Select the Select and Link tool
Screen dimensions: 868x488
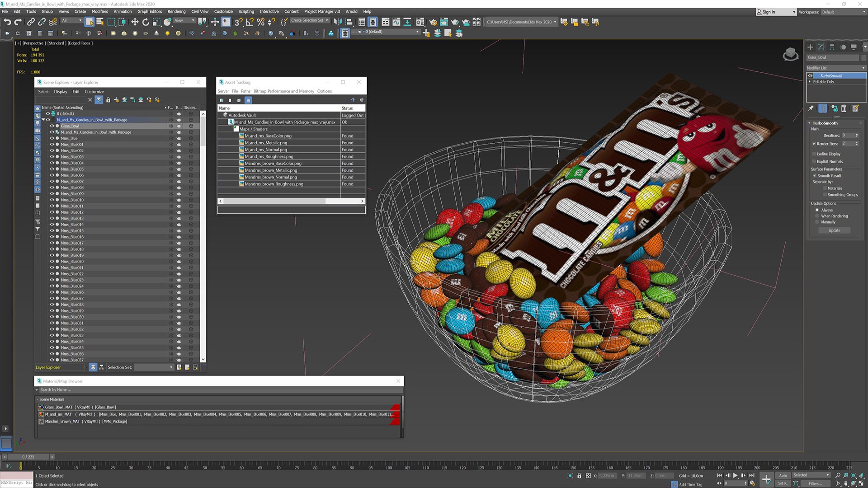(x=31, y=22)
